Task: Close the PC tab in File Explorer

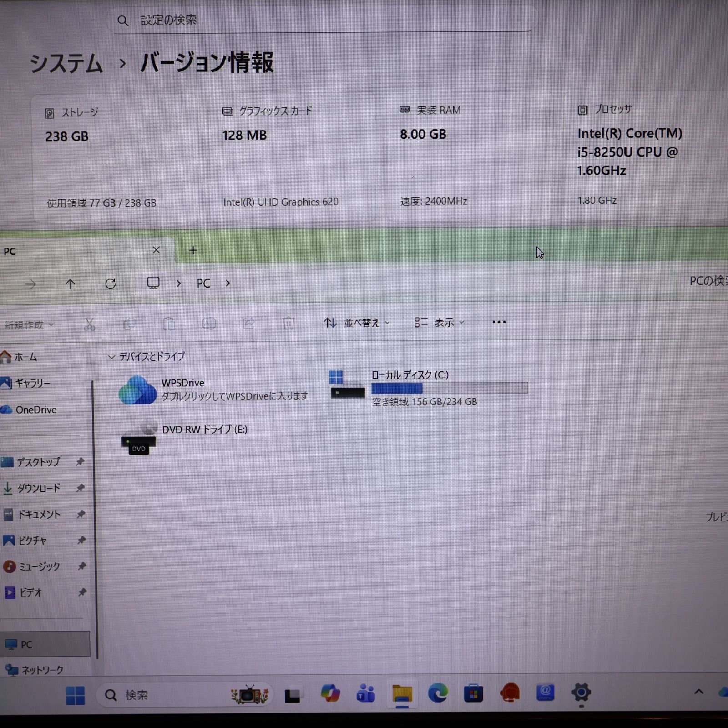Action: pos(156,250)
